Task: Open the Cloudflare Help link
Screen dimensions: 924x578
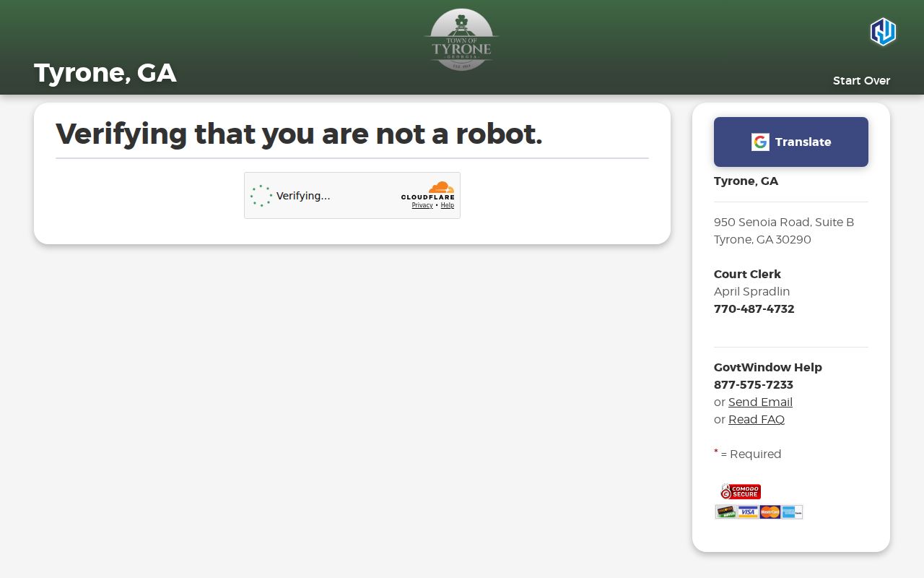Action: (448, 205)
